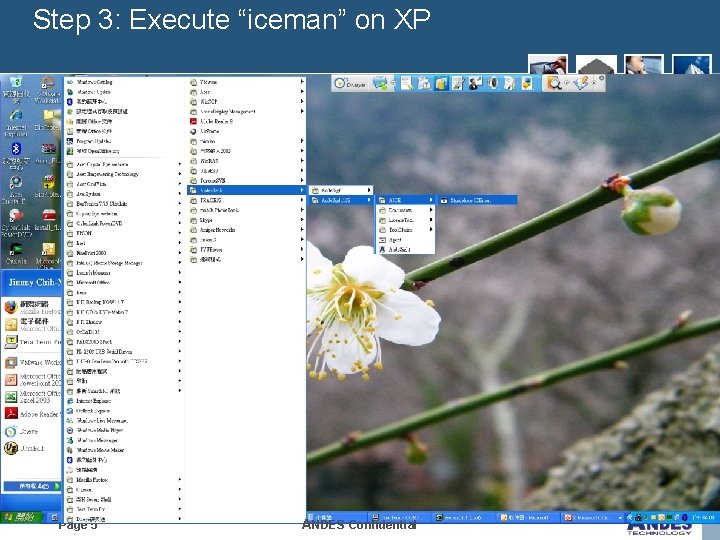This screenshot has height=540, width=720.
Task: Expand arrow beside Acer Empowering Technology
Action: click(180, 174)
